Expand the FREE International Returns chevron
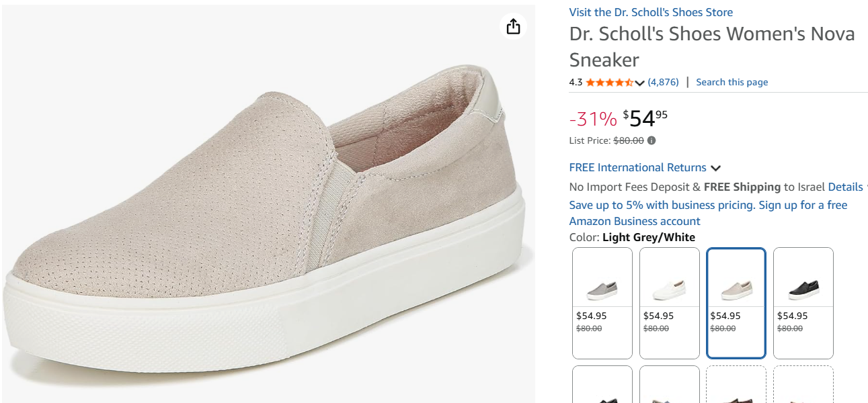868x403 pixels. tap(715, 168)
